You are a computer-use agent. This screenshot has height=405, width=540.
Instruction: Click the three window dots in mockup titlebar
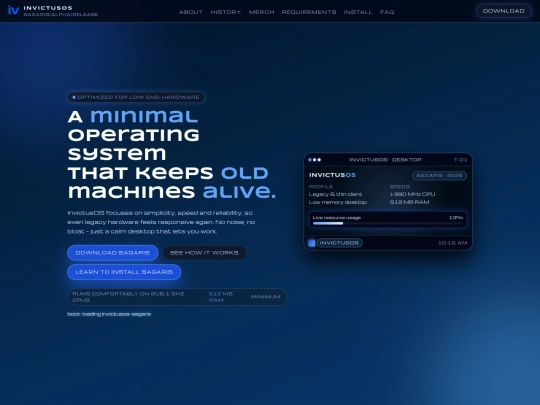(x=314, y=160)
